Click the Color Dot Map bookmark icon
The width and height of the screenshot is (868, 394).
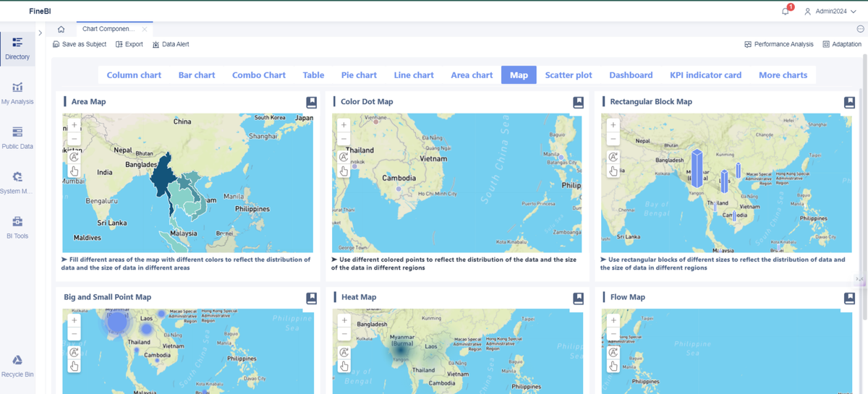coord(578,103)
